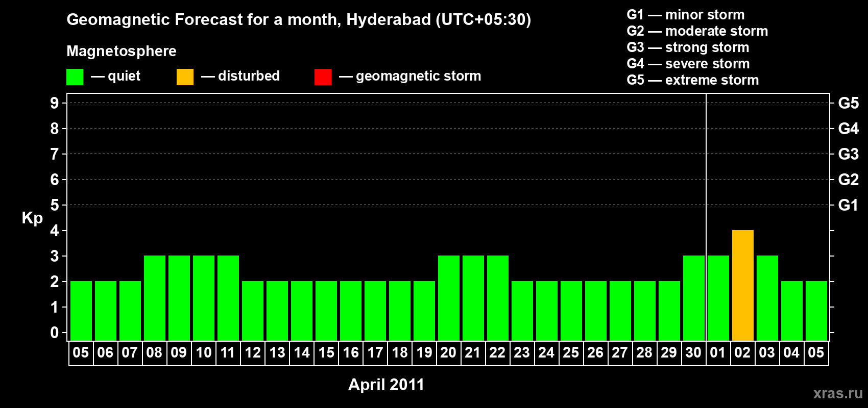Screen dimensions: 868x408
Task: Select the green bar for May 03
Action: tap(767, 298)
